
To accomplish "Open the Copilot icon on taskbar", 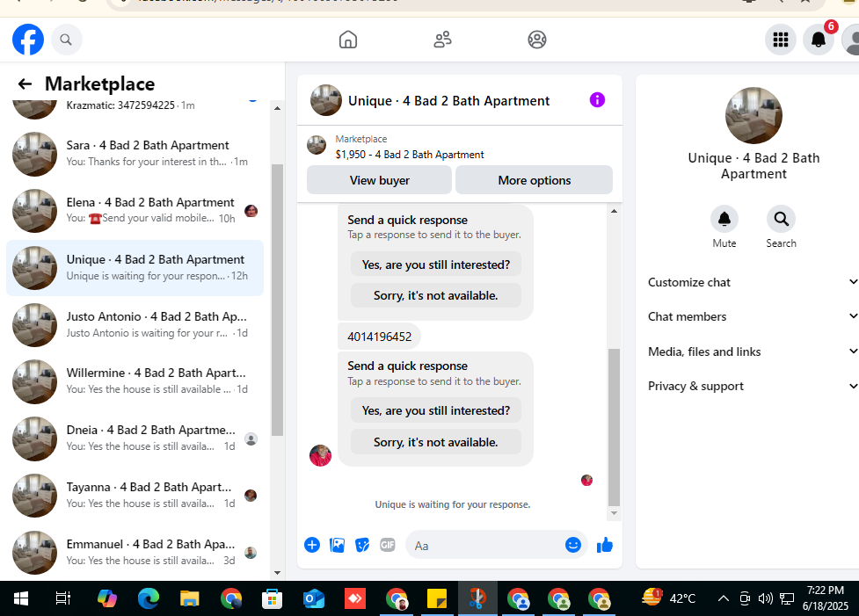I will (107, 598).
